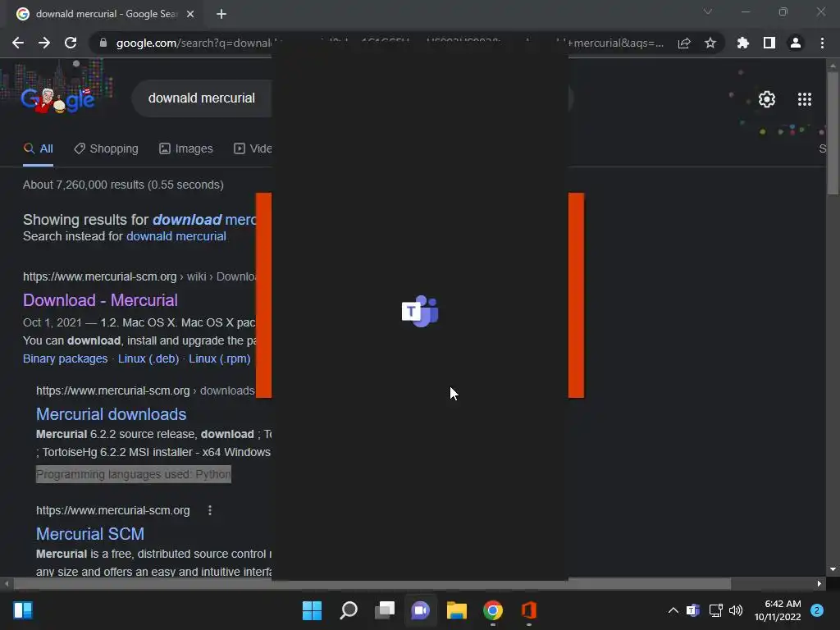Image resolution: width=840 pixels, height=630 pixels.
Task: Open File Explorer from taskbar
Action: click(x=457, y=610)
